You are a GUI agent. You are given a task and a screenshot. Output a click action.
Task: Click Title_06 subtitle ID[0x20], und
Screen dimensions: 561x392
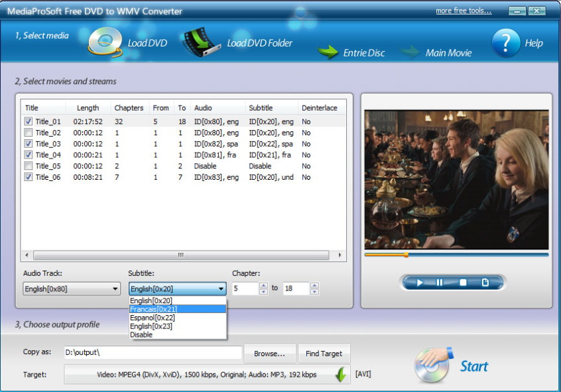pos(271,177)
